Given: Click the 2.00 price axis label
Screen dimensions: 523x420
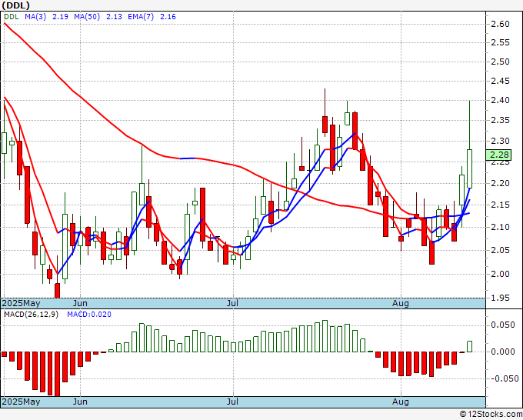Looking at the screenshot, I should pos(500,274).
